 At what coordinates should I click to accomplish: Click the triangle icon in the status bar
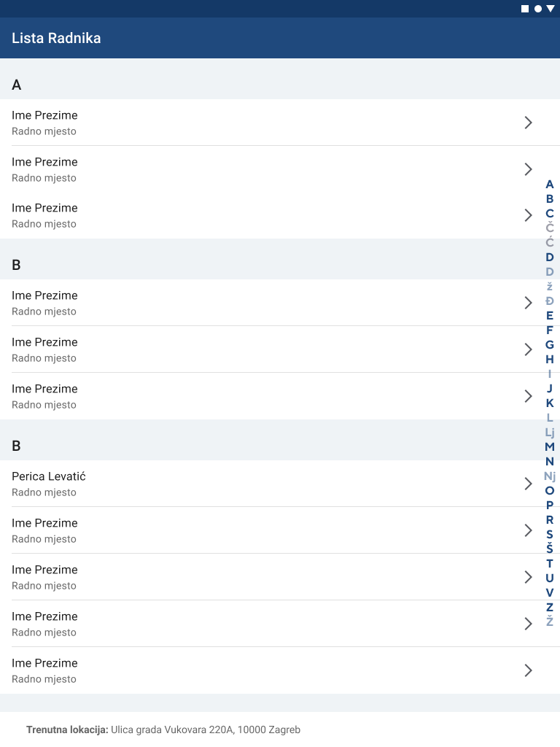[x=551, y=9]
